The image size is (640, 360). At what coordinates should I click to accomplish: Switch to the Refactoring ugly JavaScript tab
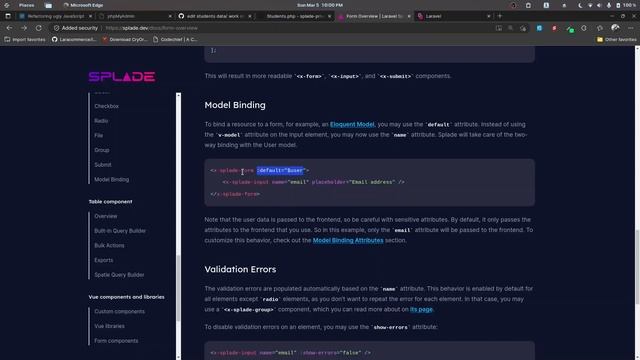click(55, 16)
